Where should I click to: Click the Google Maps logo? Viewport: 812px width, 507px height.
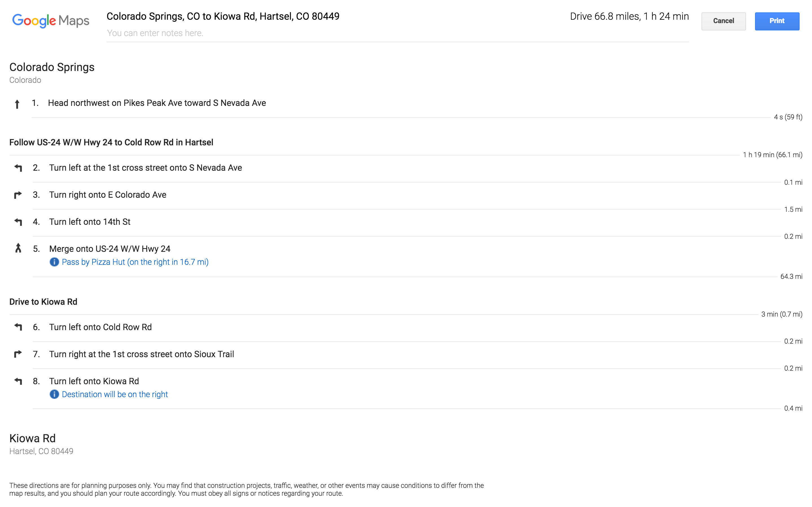pyautogui.click(x=51, y=21)
